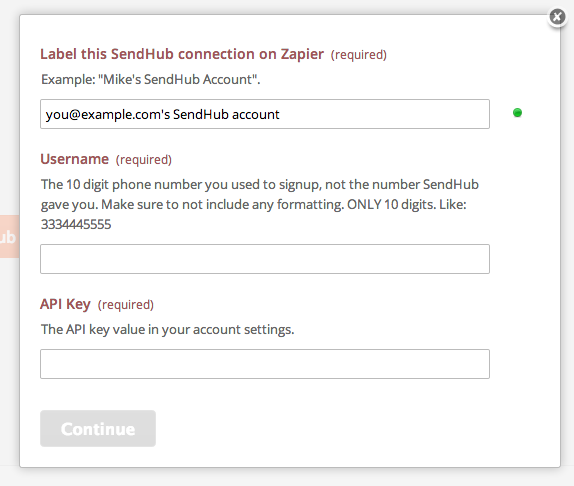Click the "Label this SendHub connection on Zapier" heading
This screenshot has width=574, height=486.
(182, 54)
